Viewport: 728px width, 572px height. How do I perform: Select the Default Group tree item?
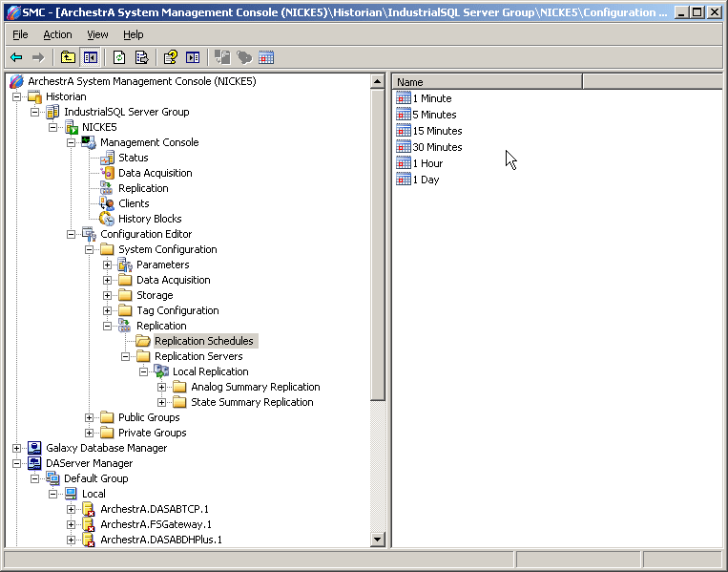pyautogui.click(x=96, y=478)
